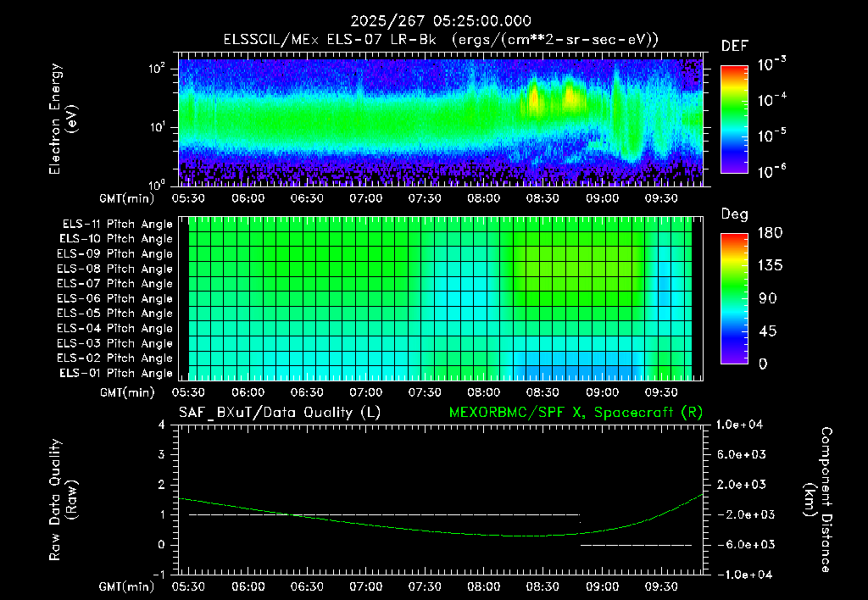Click the 10^1 energy axis tick label
Viewport: 868px width, 600px height.
[157, 127]
